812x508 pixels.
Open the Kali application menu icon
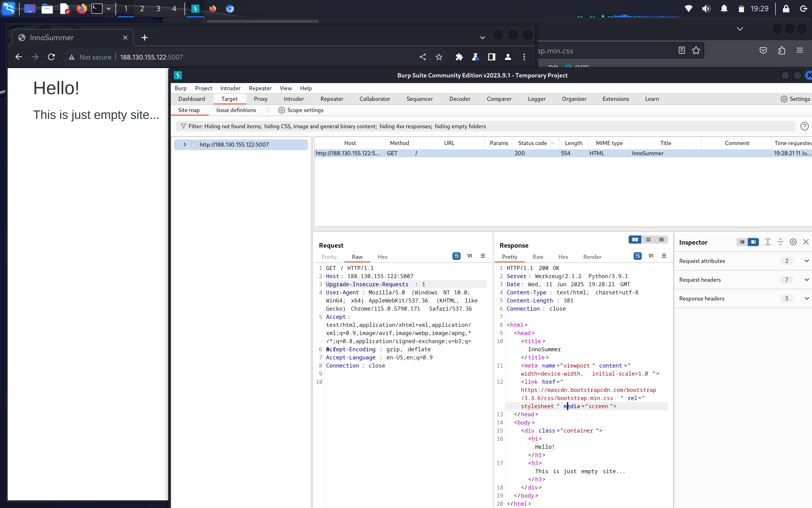pyautogui.click(x=8, y=8)
